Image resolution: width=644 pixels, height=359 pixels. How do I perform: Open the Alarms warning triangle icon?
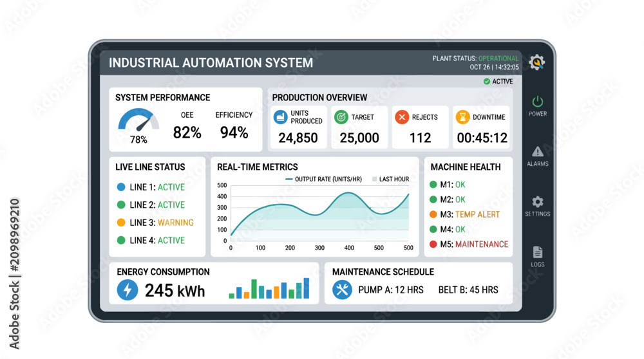(537, 152)
